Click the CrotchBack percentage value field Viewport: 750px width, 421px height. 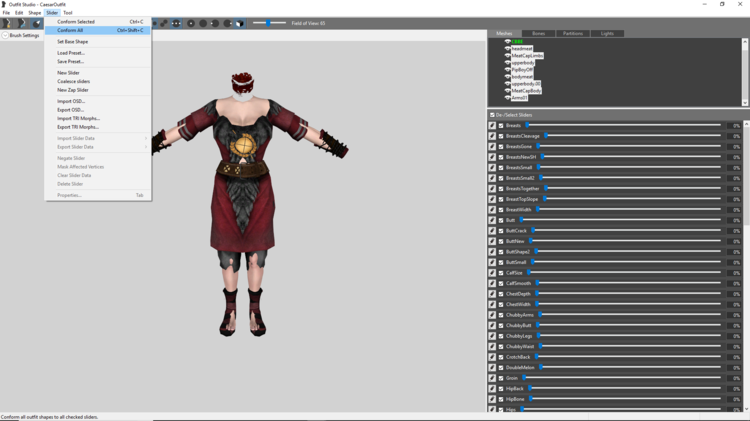pos(734,357)
